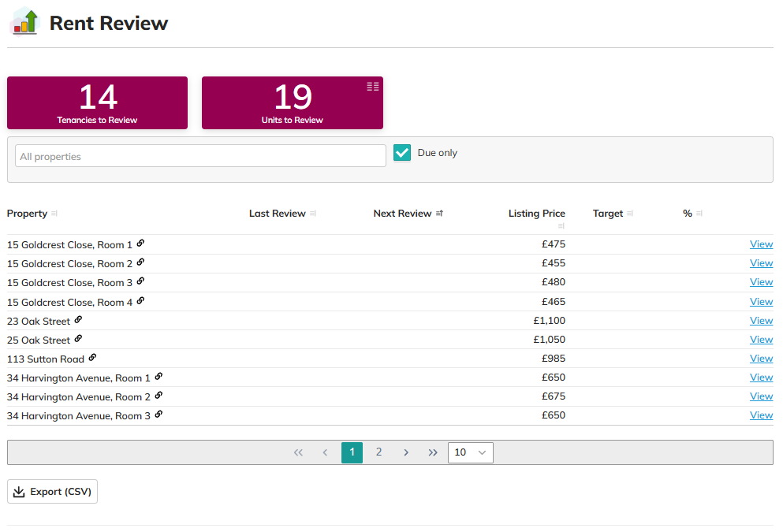Image resolution: width=783 pixels, height=532 pixels.
Task: Sort by Last Review column icon
Action: (x=313, y=214)
